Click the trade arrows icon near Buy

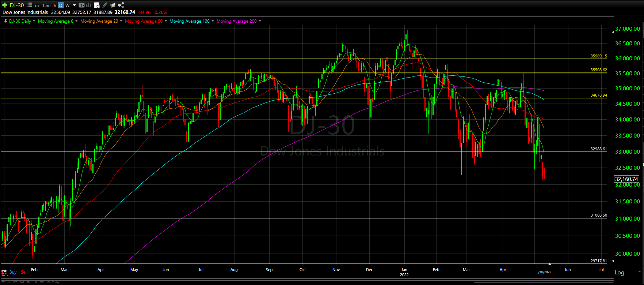4,272
